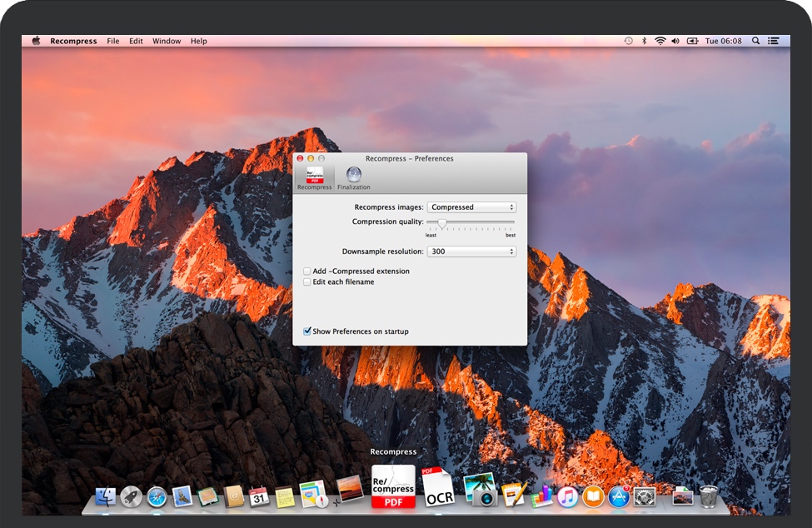812x528 pixels.
Task: Click the date and time in menu bar
Action: coord(723,41)
